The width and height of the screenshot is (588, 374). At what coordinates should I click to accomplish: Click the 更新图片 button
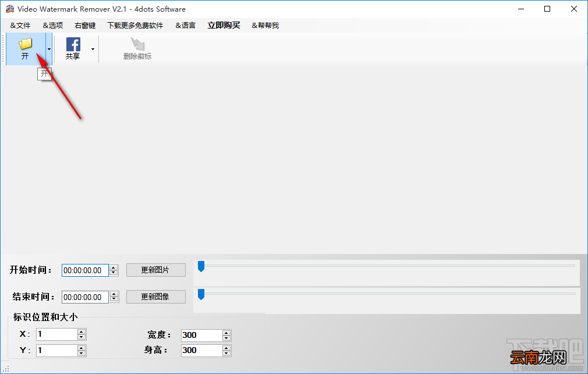coord(155,270)
